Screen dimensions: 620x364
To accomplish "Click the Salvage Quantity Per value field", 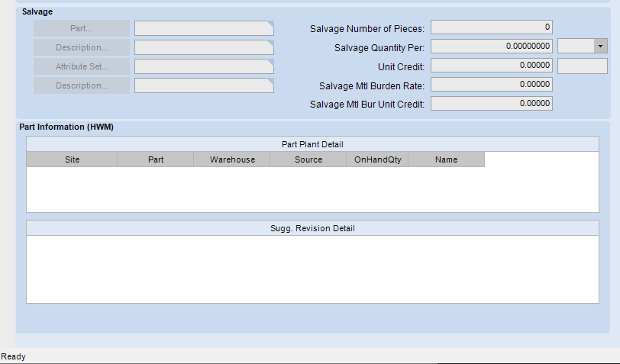I will click(492, 47).
